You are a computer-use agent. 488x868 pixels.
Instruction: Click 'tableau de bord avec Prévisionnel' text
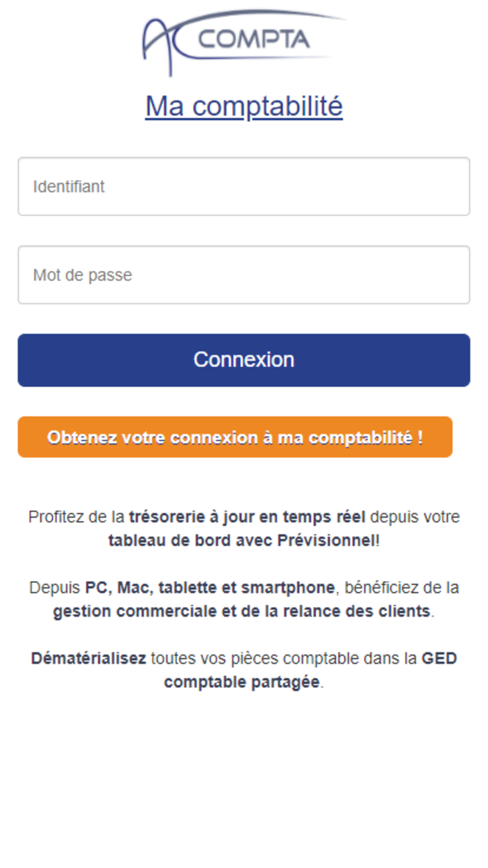(x=242, y=540)
